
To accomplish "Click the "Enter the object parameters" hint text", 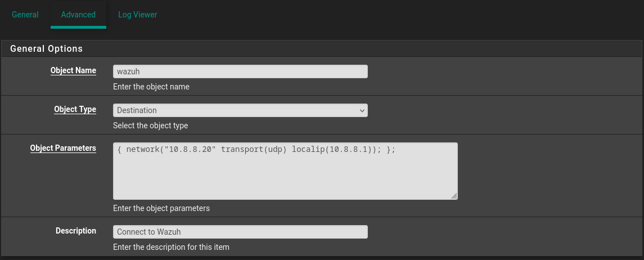I will pyautogui.click(x=161, y=208).
